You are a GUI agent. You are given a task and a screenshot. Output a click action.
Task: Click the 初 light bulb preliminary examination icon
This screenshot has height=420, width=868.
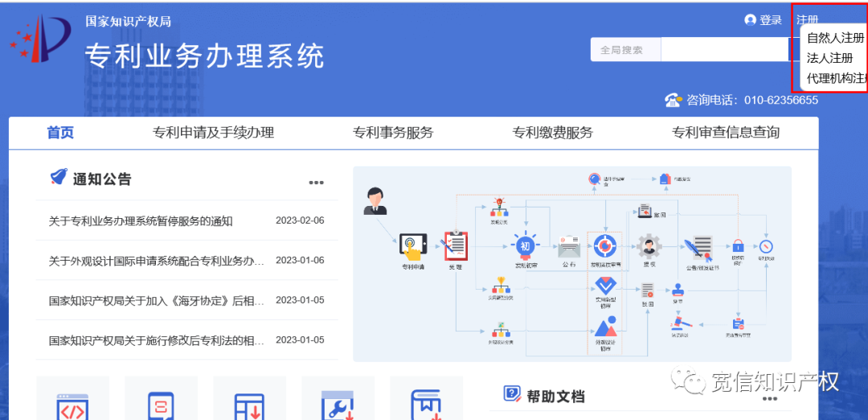[x=525, y=245]
